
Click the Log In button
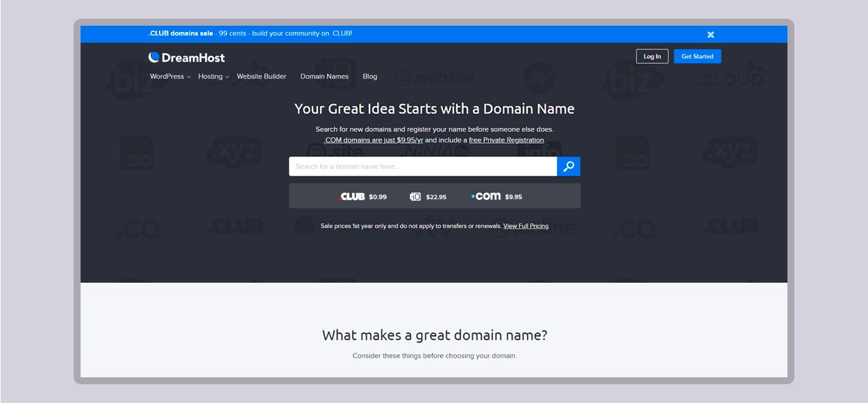[652, 56]
